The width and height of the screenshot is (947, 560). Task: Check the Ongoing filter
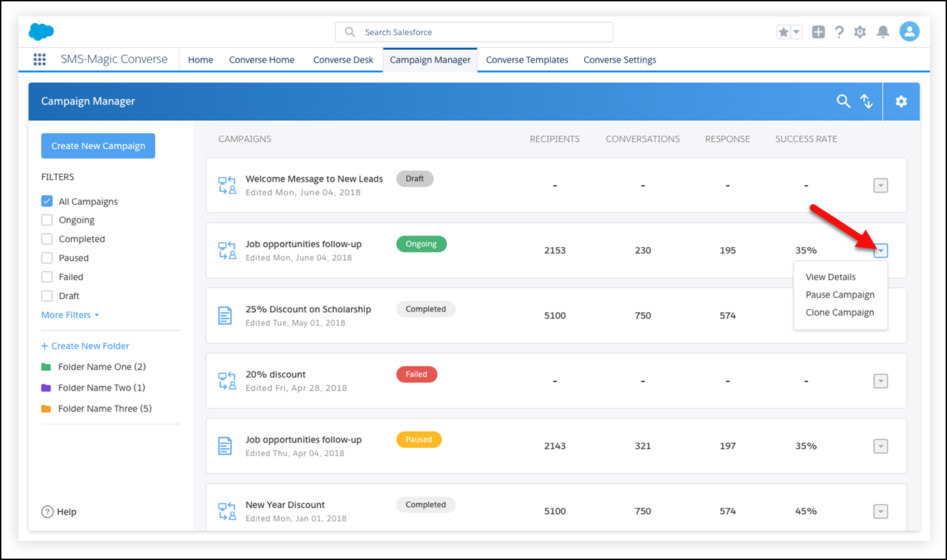tap(47, 220)
